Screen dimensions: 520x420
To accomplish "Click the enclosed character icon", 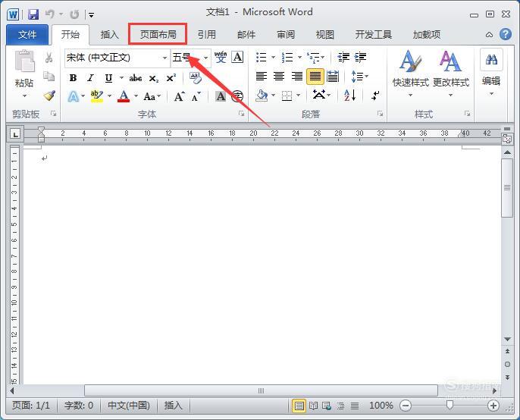I will [237, 96].
